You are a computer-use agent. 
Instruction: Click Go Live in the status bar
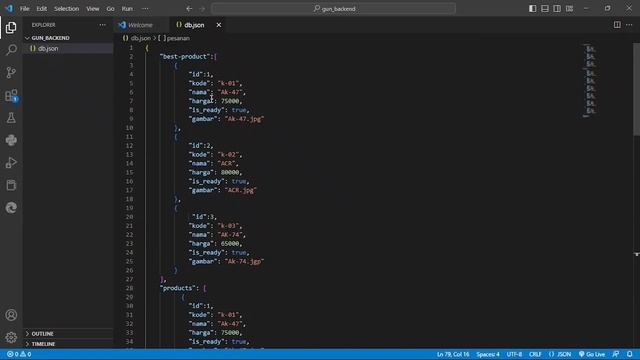591,354
